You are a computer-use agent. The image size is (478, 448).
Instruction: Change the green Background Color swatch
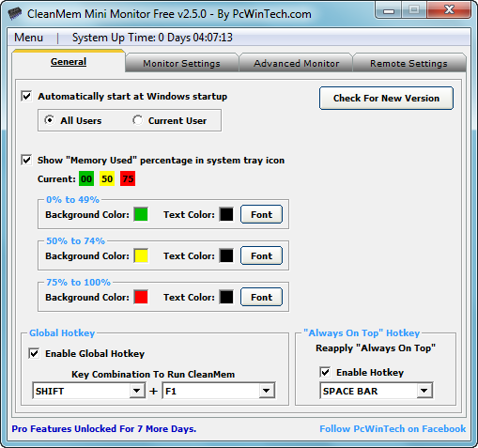click(x=141, y=214)
